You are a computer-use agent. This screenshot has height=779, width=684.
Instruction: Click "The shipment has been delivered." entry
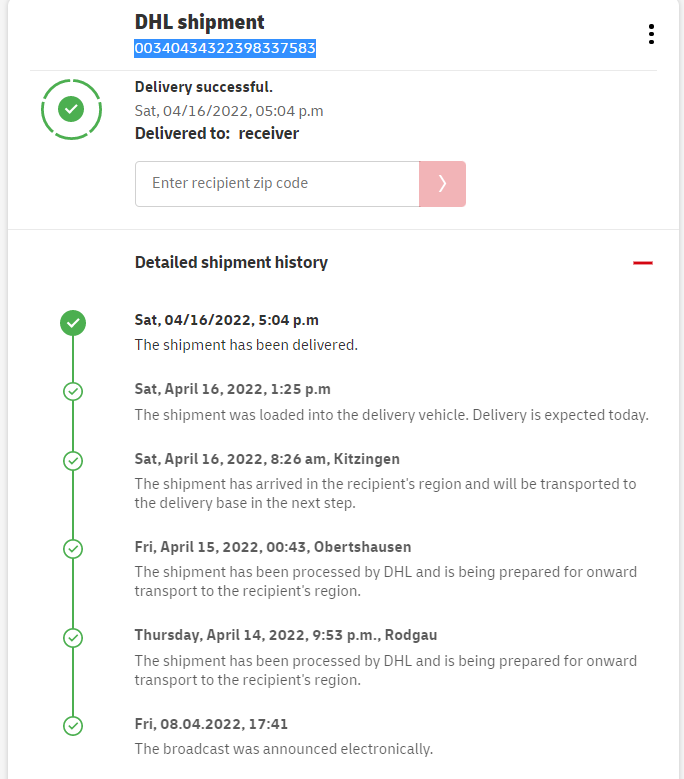pyautogui.click(x=246, y=345)
